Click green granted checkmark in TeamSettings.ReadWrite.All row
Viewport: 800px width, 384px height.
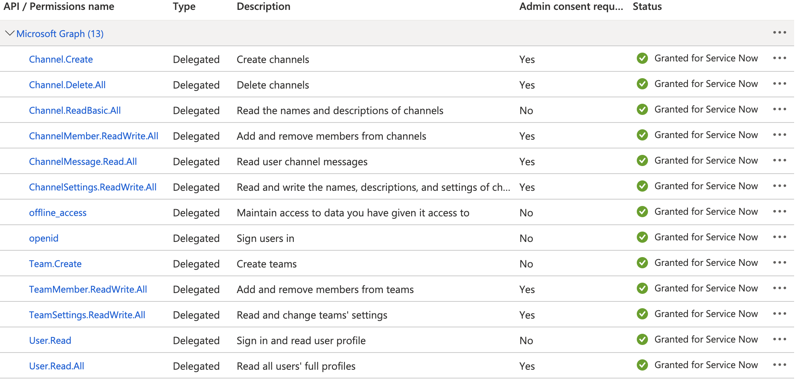tap(642, 314)
